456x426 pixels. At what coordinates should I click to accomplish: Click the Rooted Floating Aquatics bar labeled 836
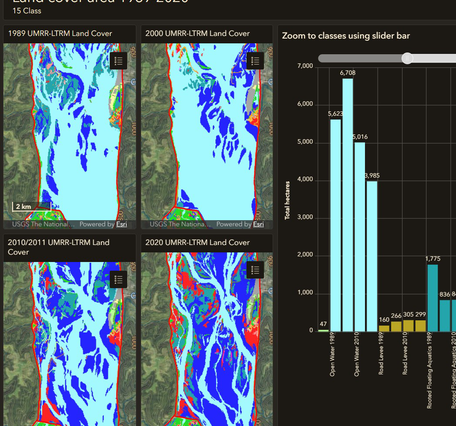[445, 316]
